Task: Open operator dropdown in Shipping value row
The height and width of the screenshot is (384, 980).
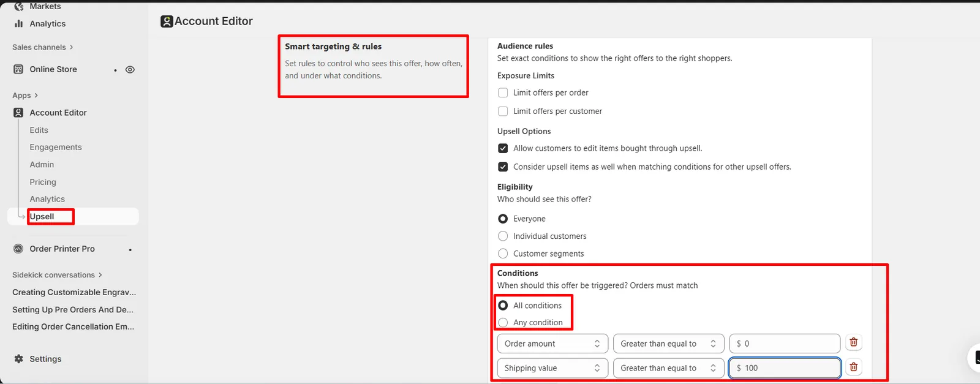Action: point(668,368)
